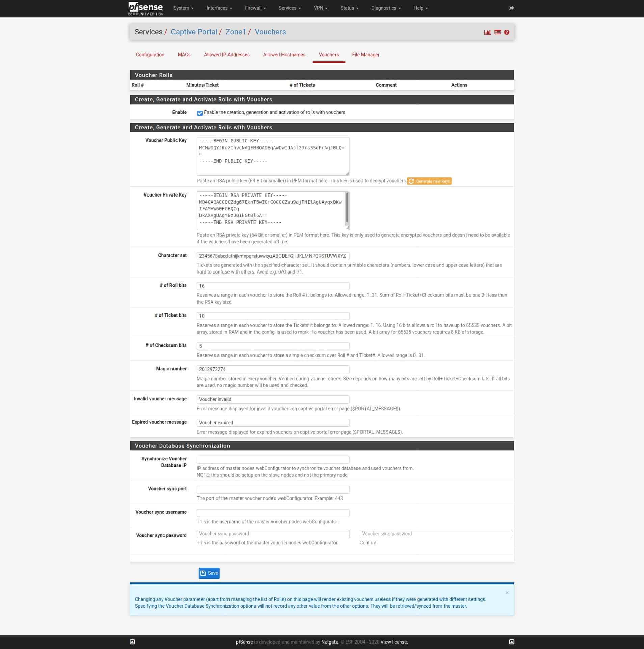Open the Status menu
Viewport: 644px width, 649px height.
[x=349, y=8]
